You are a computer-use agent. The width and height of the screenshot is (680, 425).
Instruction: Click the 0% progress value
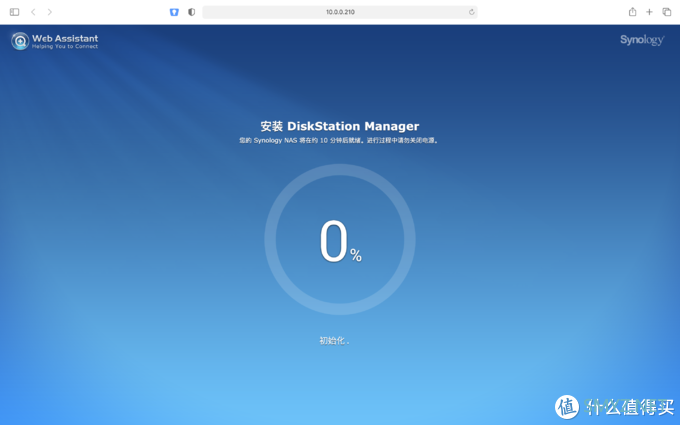(340, 241)
